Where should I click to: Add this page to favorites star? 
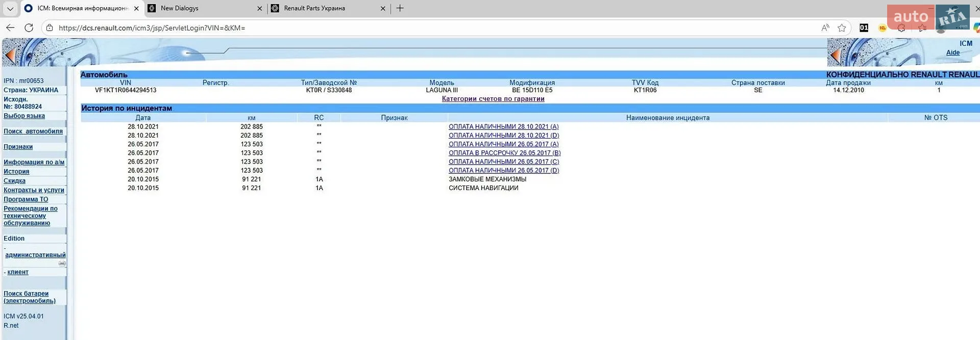(x=842, y=28)
